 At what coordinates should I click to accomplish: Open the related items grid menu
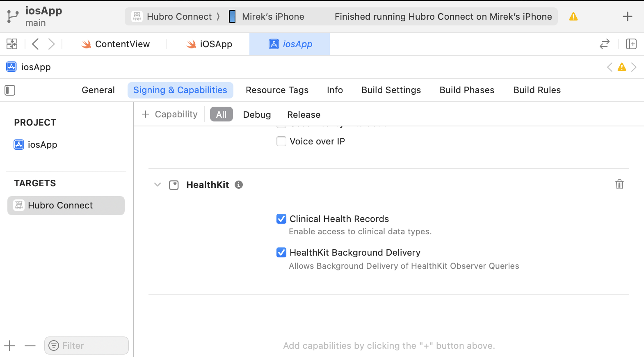point(12,44)
